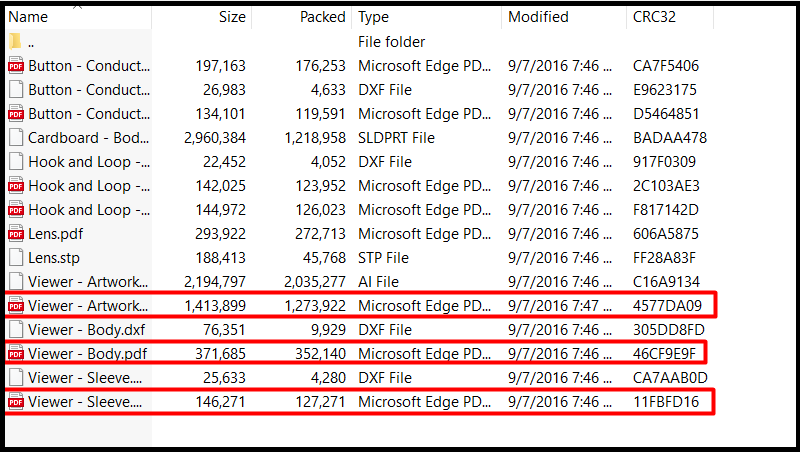Click the parent folder icon
The height and width of the screenshot is (452, 800).
16,41
